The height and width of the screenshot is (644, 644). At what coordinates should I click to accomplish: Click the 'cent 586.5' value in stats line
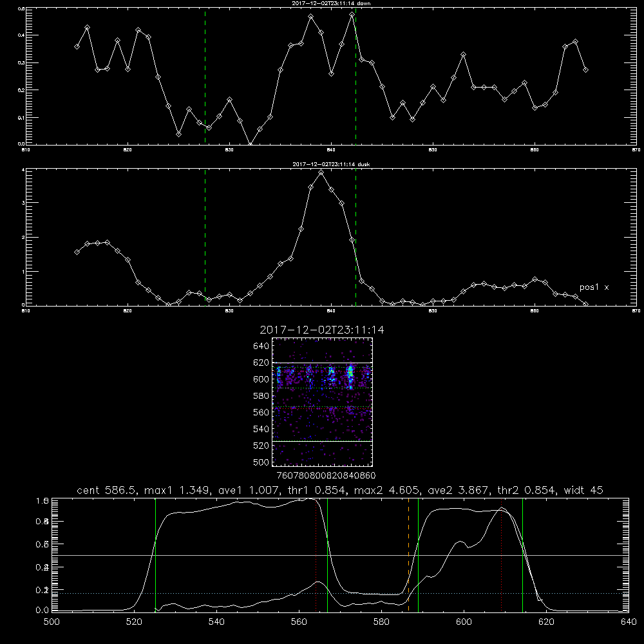(107, 490)
